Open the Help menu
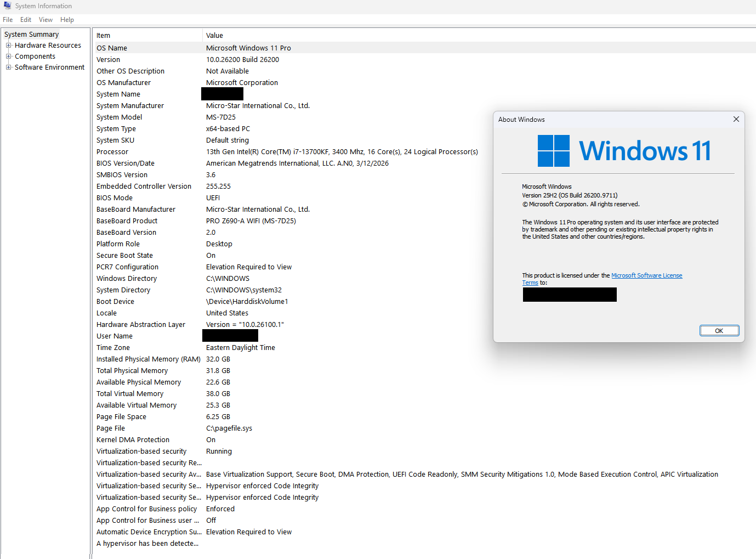Screen dimensions: 756x559 [x=67, y=20]
